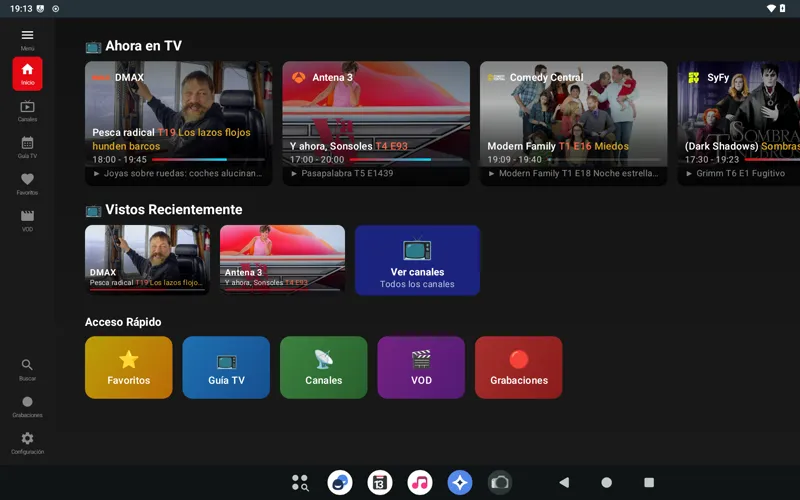The image size is (800, 500).
Task: Open recently viewed DMAX thumbnail
Action: (147, 259)
